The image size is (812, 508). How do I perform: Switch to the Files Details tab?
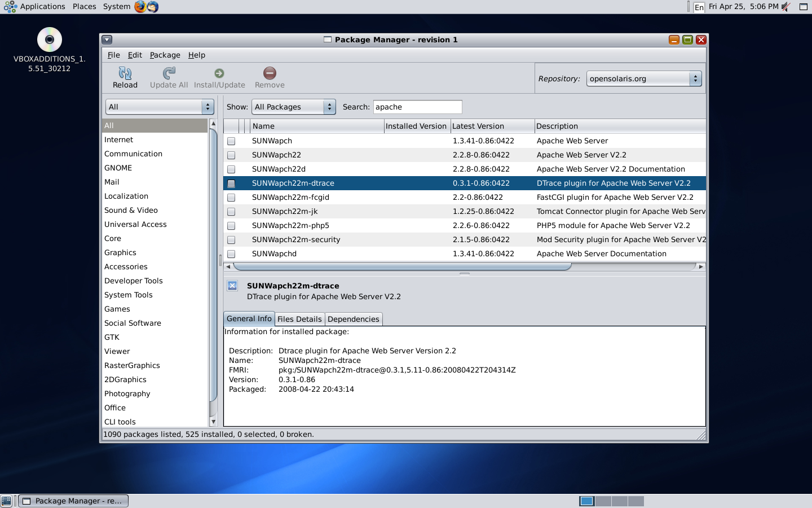click(x=299, y=319)
